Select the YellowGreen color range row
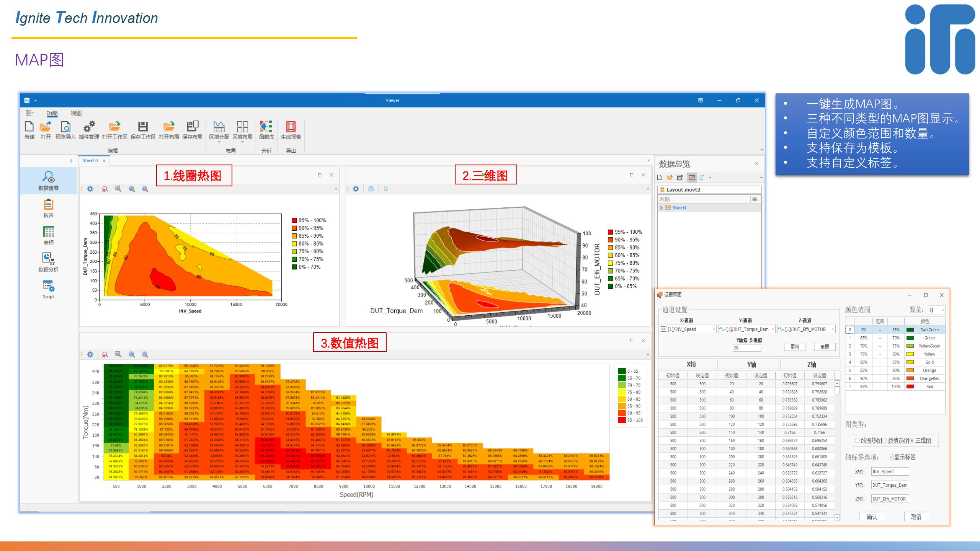This screenshot has height=551, width=980. (895, 346)
